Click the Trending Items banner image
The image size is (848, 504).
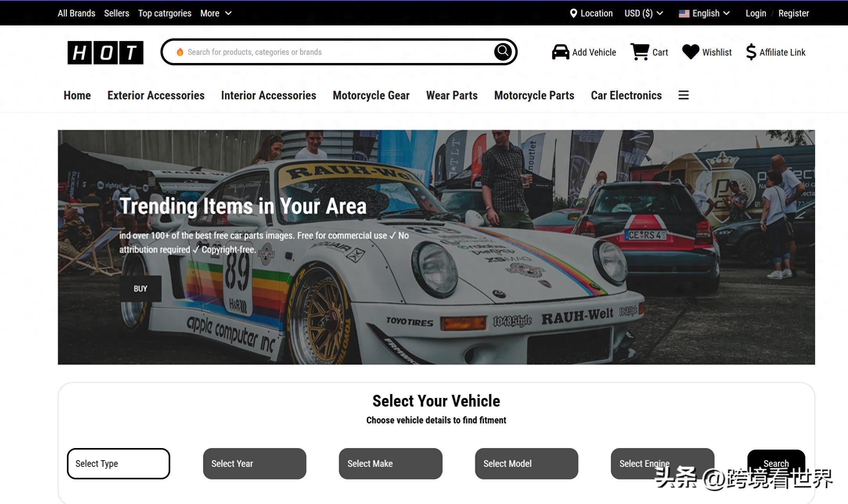(436, 247)
